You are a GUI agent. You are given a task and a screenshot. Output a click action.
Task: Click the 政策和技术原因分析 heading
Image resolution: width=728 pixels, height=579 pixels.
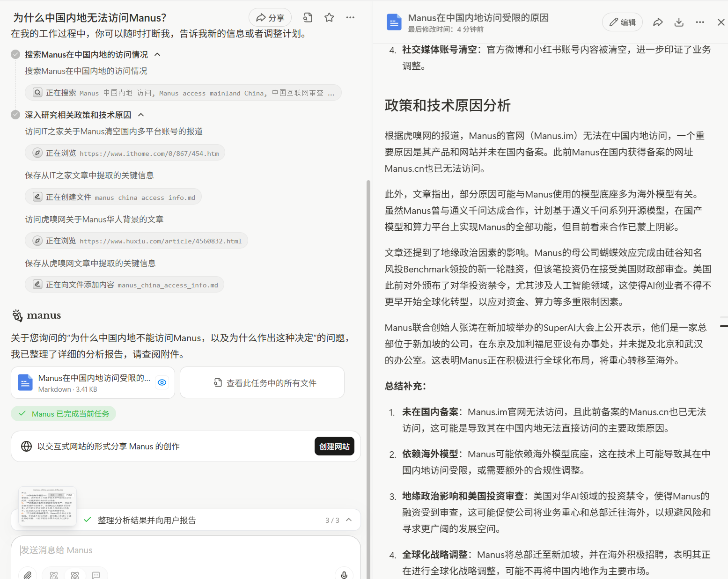(x=448, y=105)
